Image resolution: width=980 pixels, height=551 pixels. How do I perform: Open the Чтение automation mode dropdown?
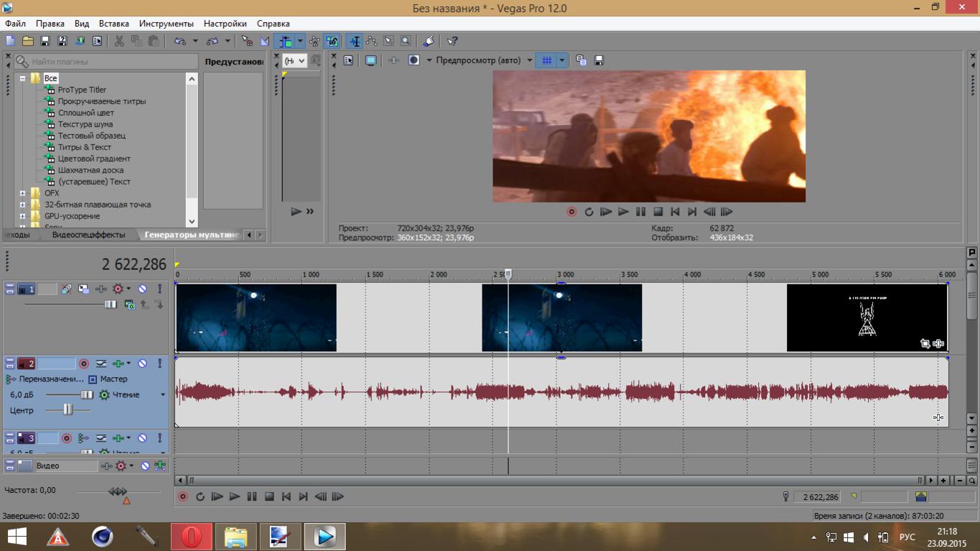[x=162, y=395]
